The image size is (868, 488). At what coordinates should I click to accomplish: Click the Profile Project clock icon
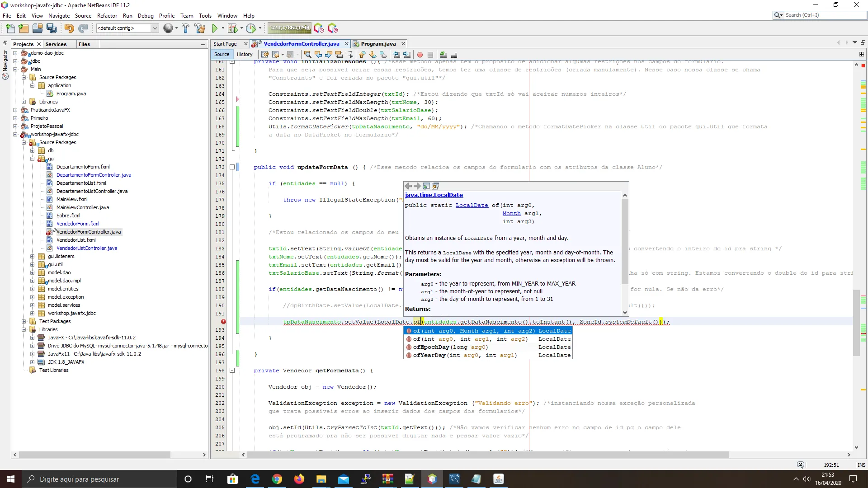[x=251, y=28]
